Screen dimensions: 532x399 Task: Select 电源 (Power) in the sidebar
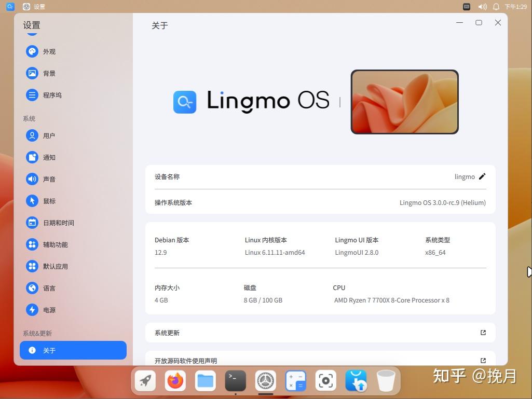(x=49, y=310)
